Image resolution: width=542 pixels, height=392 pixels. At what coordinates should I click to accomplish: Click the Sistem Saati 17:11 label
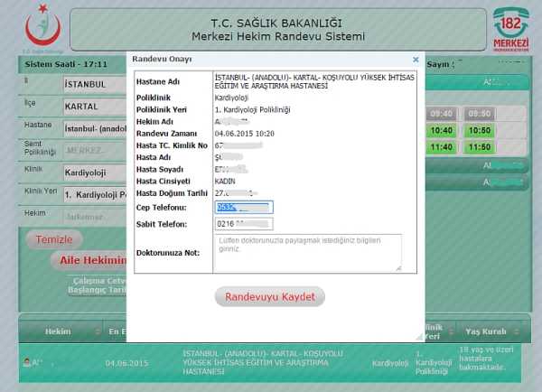(66, 64)
